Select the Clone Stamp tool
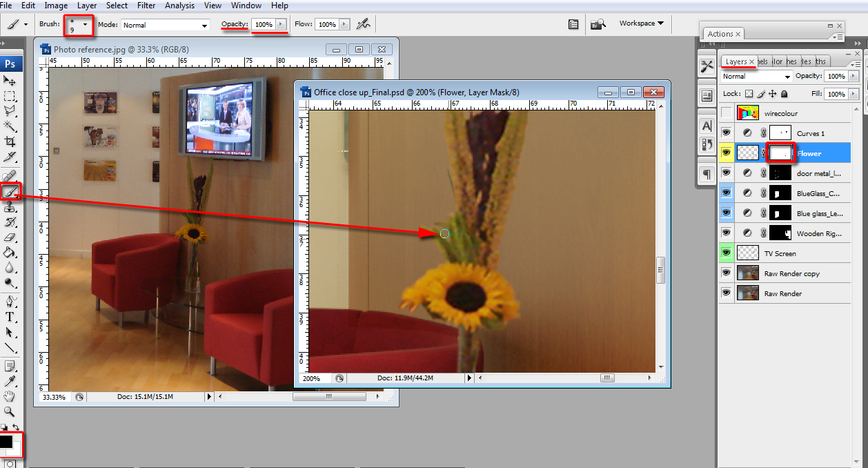868x468 pixels. pyautogui.click(x=10, y=206)
